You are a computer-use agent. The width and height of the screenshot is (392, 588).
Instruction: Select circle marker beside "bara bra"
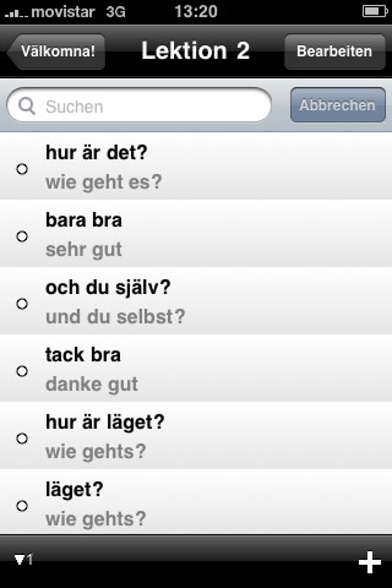click(22, 236)
